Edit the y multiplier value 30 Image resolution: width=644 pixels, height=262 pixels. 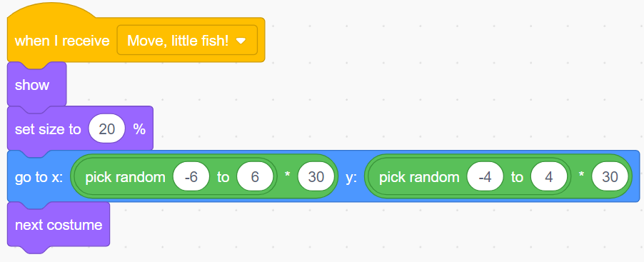pos(610,178)
